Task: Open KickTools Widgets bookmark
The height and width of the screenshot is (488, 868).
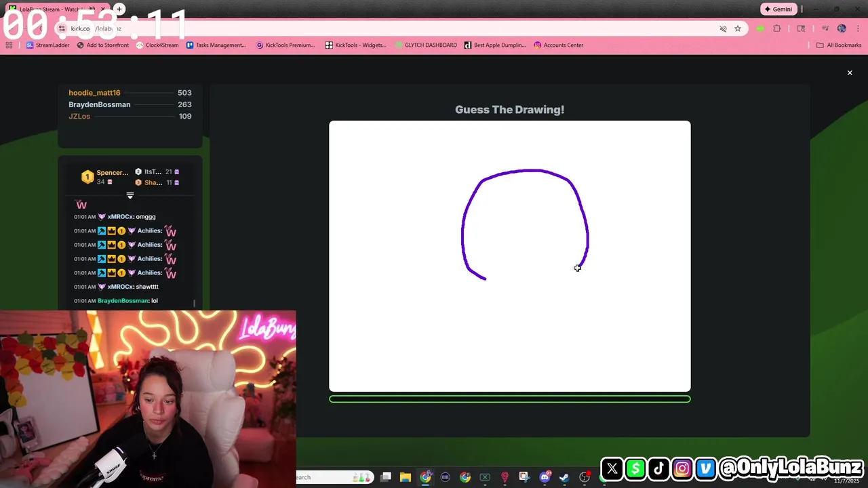Action: pyautogui.click(x=355, y=45)
